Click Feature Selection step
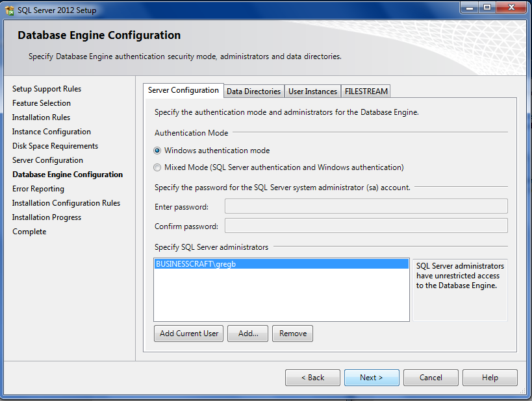This screenshot has width=532, height=401. [42, 103]
